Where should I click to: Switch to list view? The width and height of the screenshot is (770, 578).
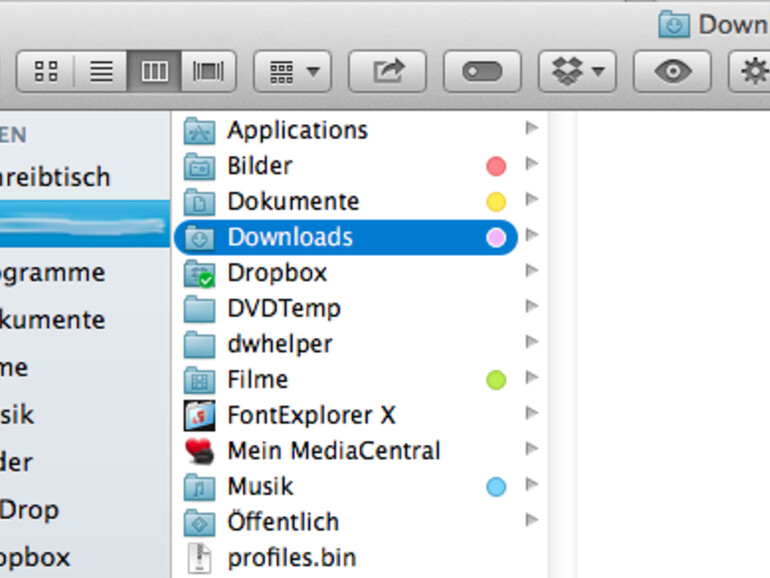(101, 72)
